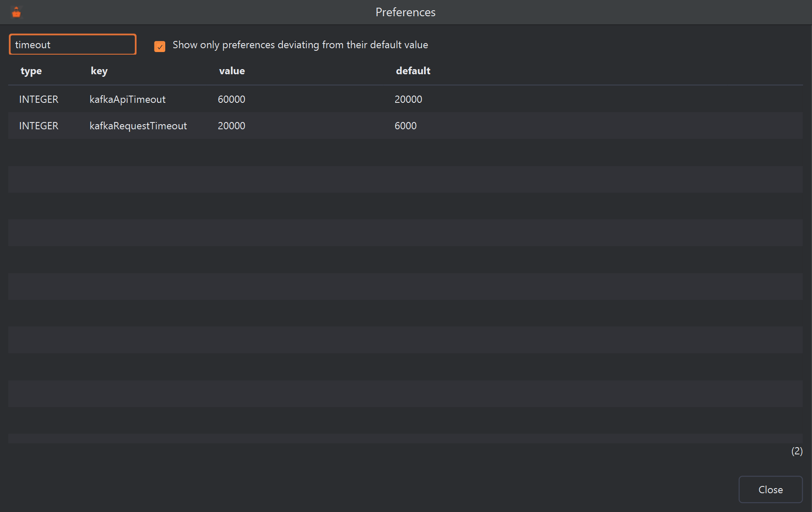Viewport: 812px width, 512px height.
Task: Click the 'Show only preferences deviating from their default value' label
Action: pos(300,45)
